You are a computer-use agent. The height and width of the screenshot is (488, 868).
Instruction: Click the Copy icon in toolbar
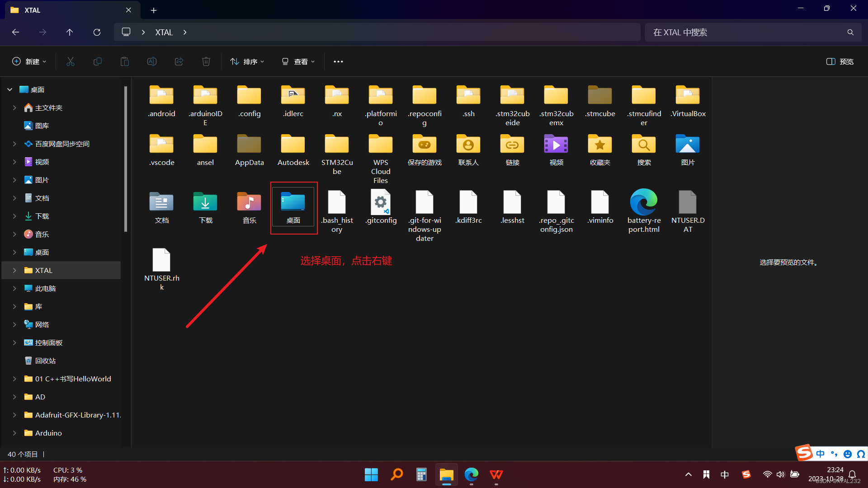click(98, 61)
